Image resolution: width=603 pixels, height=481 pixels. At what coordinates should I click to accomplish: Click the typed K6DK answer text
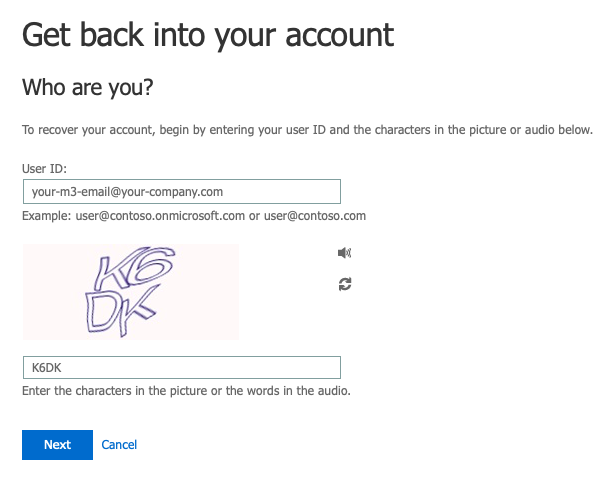47,368
